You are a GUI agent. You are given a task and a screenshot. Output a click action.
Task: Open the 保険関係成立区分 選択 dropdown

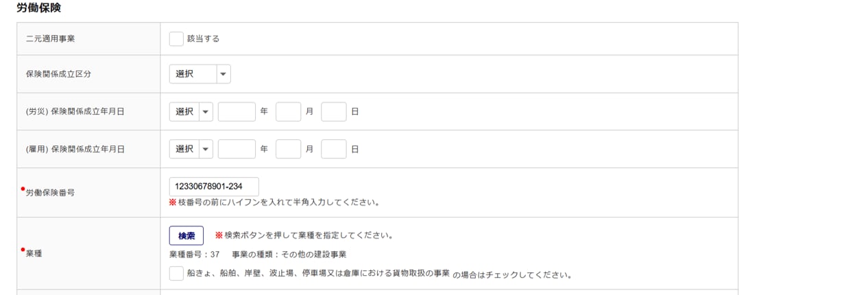pos(200,74)
